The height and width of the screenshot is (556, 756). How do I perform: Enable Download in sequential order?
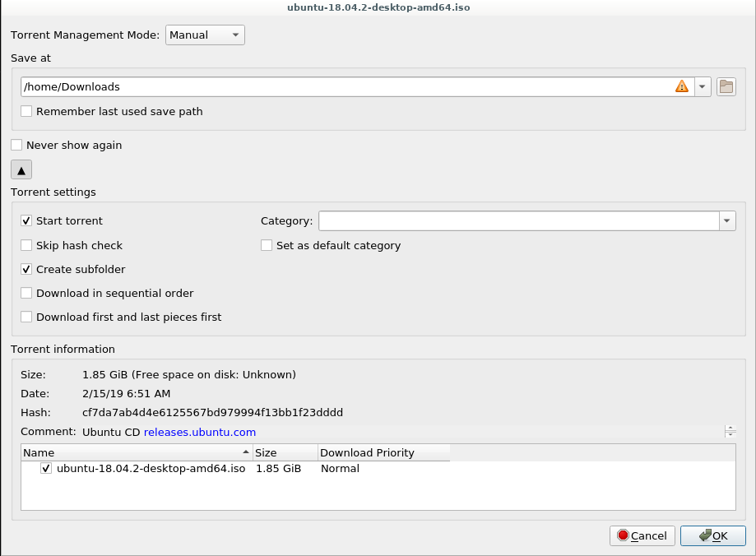(26, 293)
